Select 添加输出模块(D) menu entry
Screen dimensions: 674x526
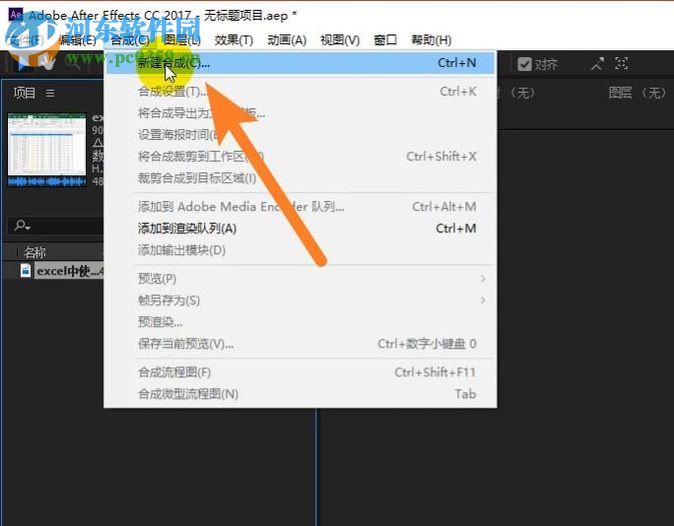pyautogui.click(x=300, y=250)
